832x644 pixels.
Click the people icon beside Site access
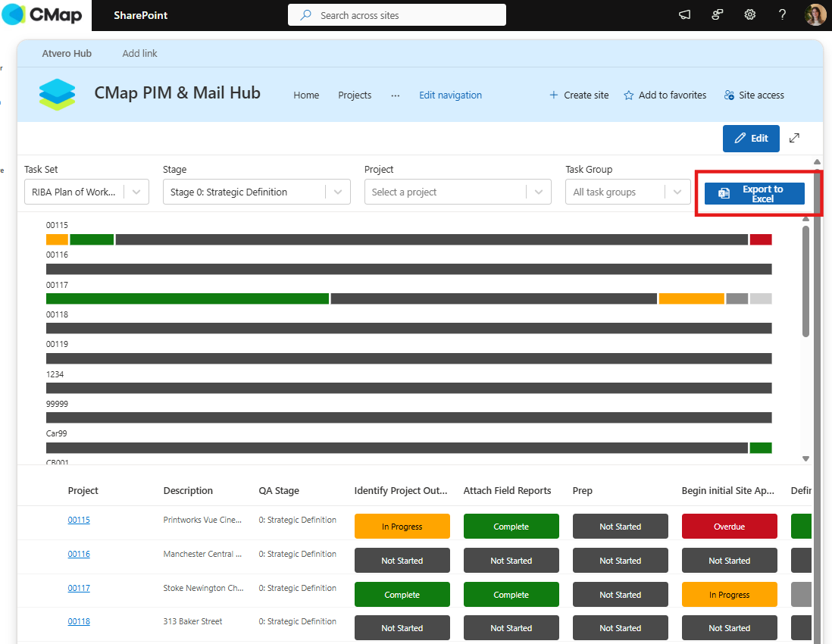(729, 95)
